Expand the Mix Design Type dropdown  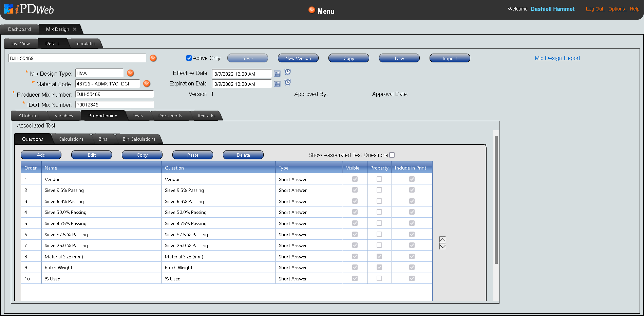[x=130, y=73]
